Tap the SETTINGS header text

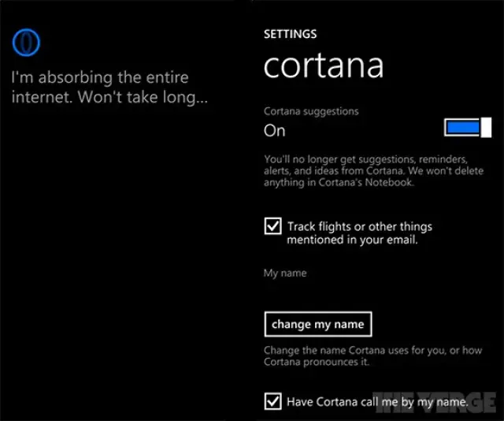(x=290, y=35)
